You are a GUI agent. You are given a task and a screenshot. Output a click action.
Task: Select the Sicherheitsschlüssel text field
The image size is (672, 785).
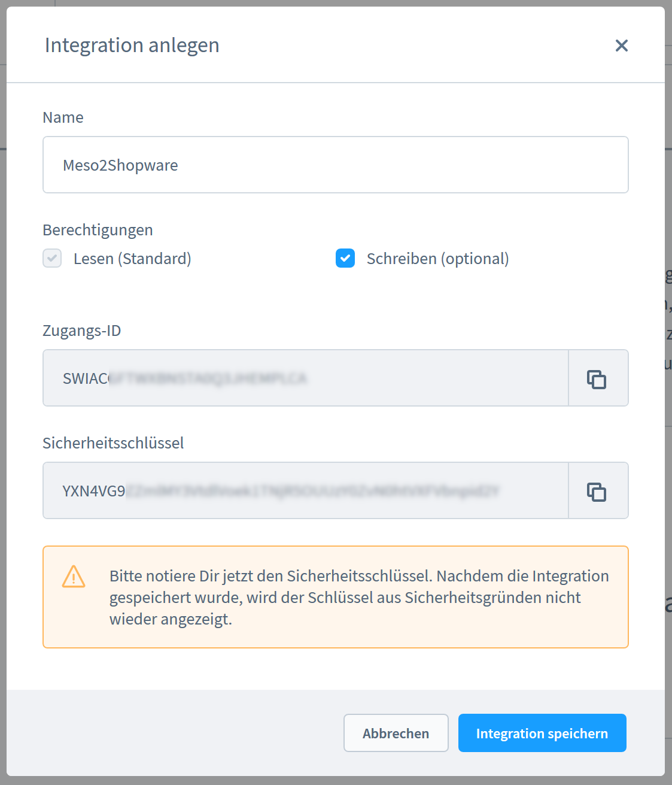click(x=305, y=491)
